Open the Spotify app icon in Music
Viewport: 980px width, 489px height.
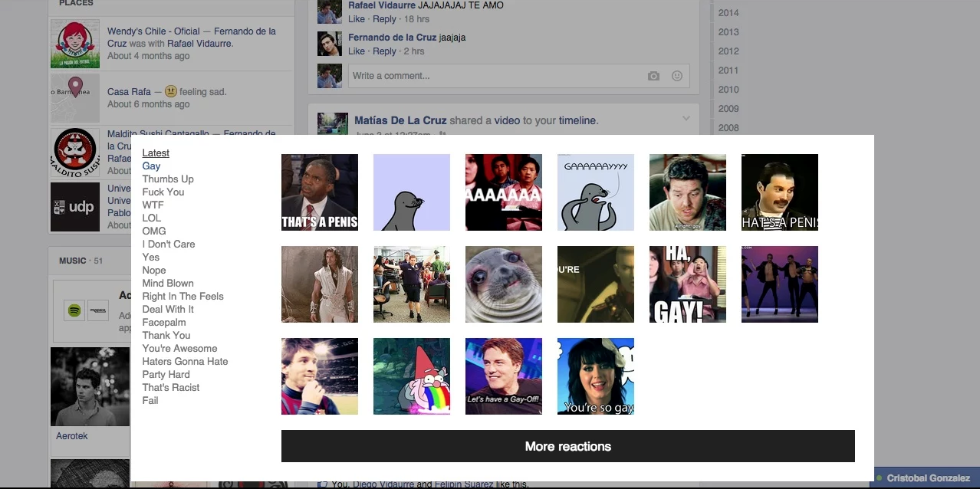pos(74,310)
